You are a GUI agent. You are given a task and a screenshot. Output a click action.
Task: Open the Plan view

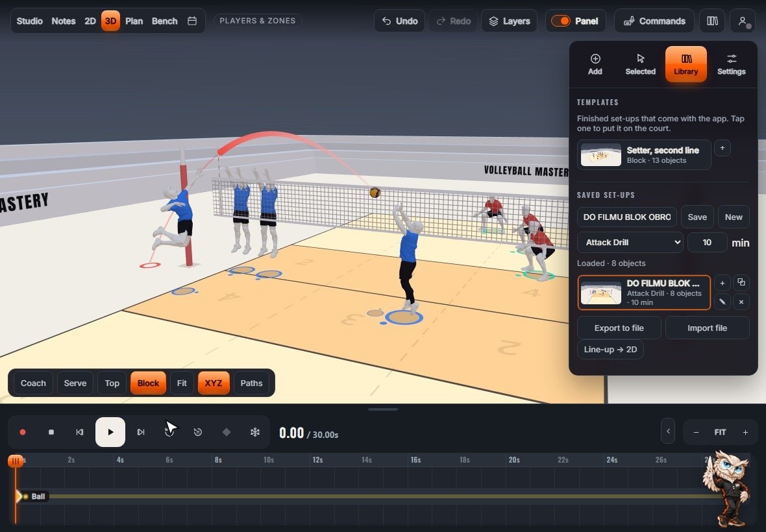point(134,21)
